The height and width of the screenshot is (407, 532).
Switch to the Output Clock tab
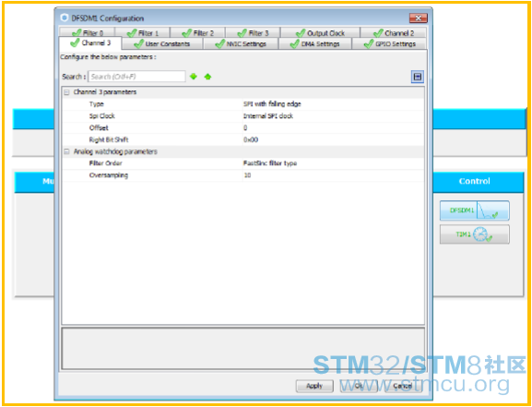tap(320, 32)
